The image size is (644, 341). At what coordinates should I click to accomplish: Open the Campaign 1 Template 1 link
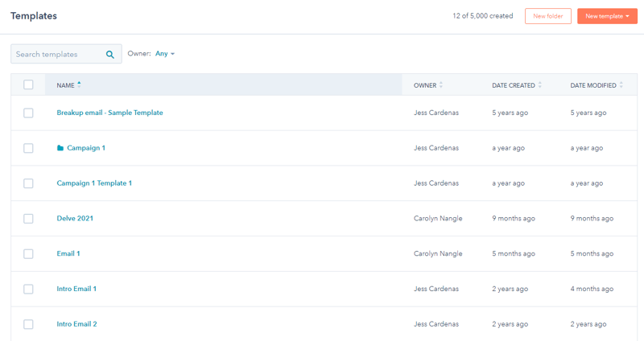point(94,183)
